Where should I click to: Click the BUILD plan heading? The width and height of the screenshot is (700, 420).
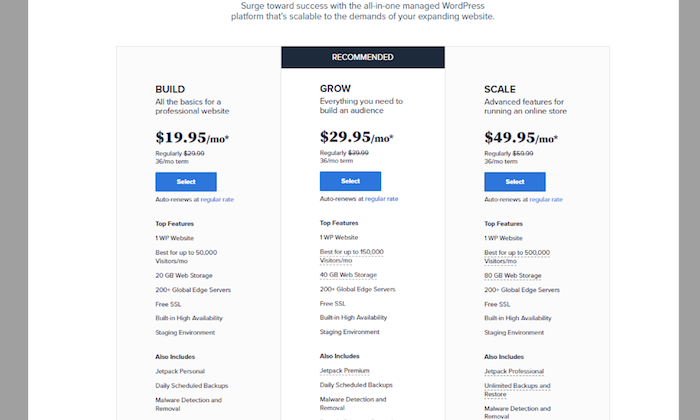[170, 89]
